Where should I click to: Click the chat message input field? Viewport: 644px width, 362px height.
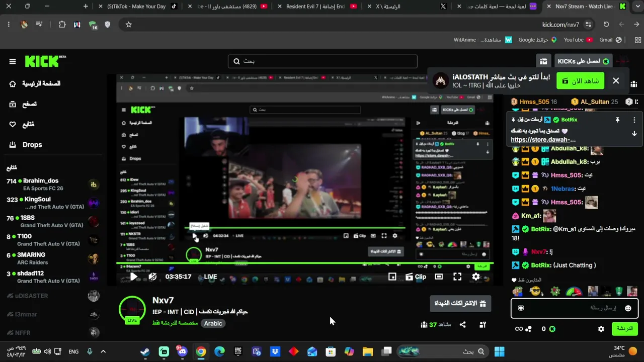pyautogui.click(x=574, y=308)
